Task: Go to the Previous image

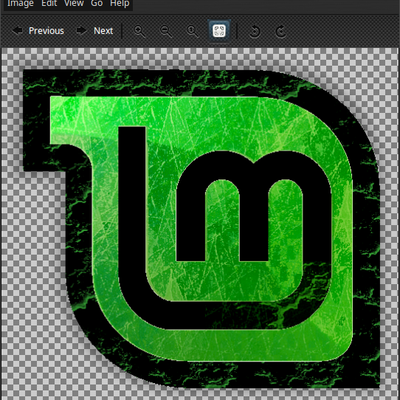Action: [38, 31]
